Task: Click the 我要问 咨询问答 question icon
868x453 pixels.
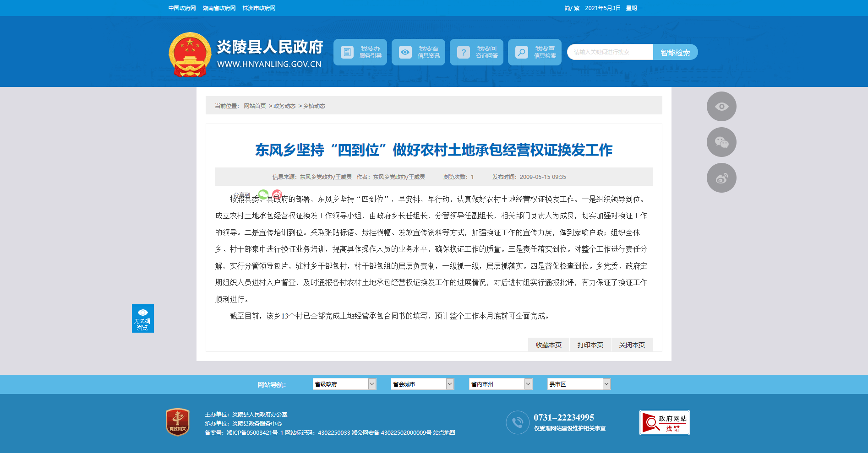Action: click(464, 52)
